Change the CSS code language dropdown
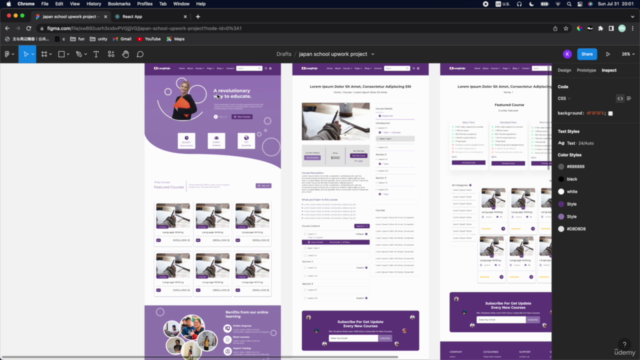This screenshot has height=360, width=640. (564, 98)
